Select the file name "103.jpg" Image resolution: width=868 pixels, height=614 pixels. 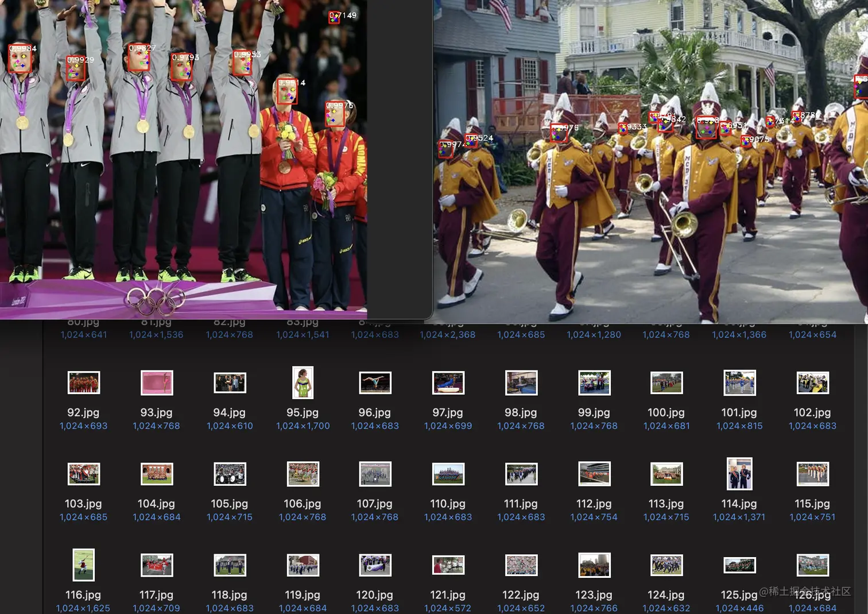83,504
